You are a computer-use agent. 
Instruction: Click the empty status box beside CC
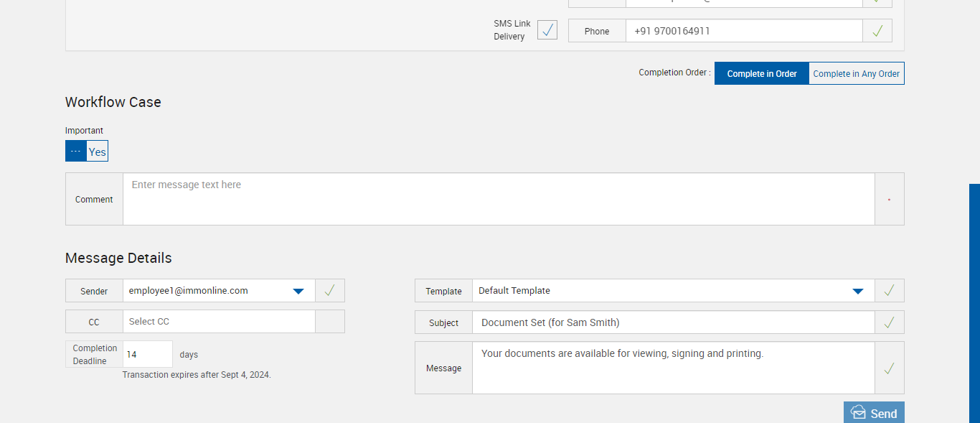point(330,322)
